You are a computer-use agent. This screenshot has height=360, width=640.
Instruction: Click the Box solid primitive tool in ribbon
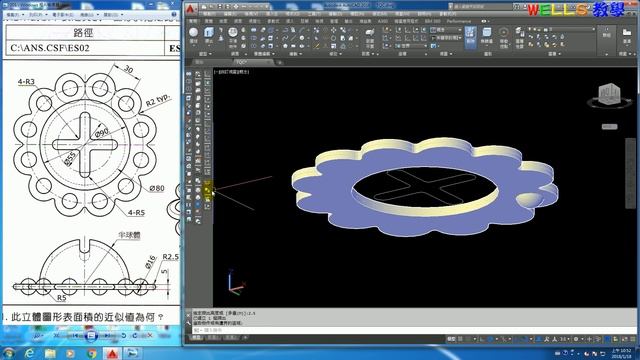(193, 35)
